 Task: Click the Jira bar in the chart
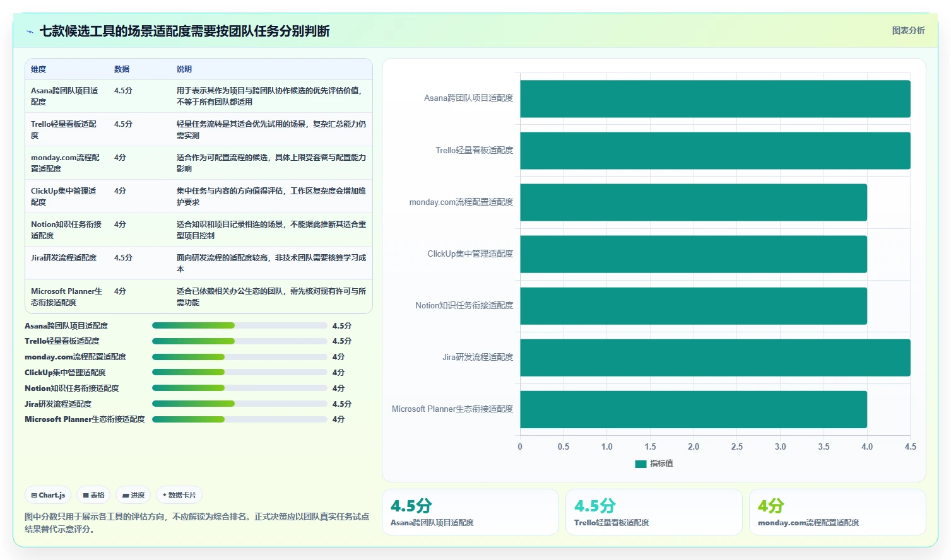coord(715,357)
